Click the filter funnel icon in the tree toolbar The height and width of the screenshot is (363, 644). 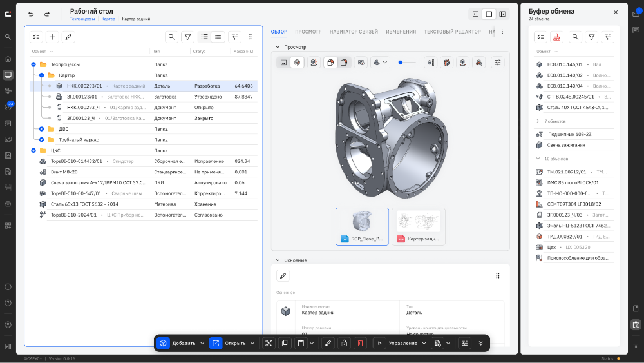(187, 37)
